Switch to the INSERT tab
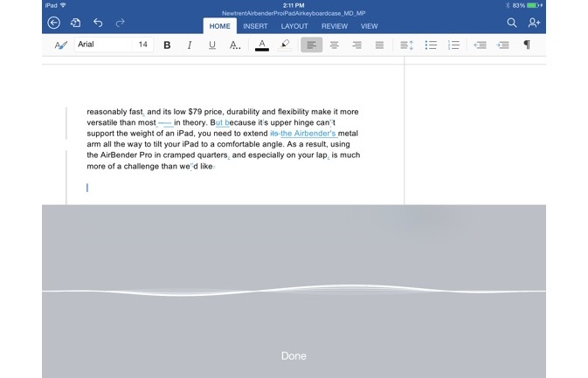The height and width of the screenshot is (378, 588). click(255, 26)
